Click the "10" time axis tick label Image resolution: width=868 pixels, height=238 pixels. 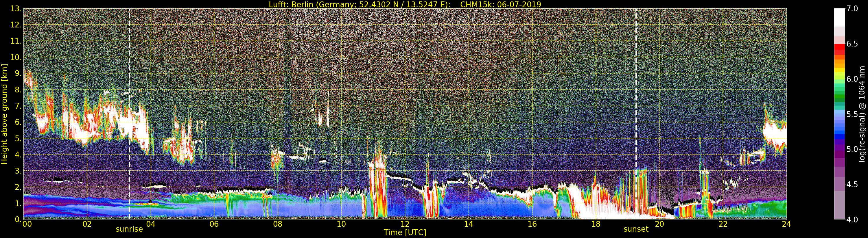click(x=341, y=224)
